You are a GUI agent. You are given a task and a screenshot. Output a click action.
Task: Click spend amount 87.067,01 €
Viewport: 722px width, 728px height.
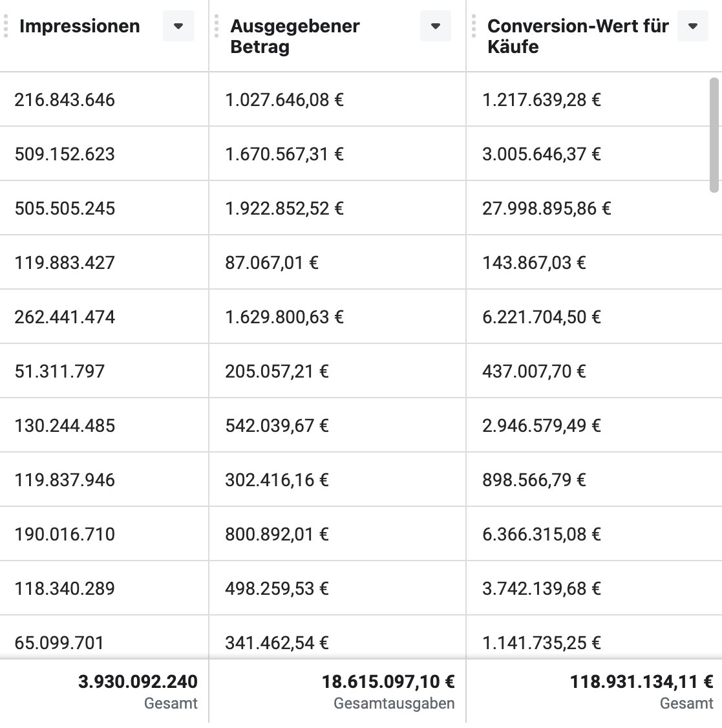(271, 263)
